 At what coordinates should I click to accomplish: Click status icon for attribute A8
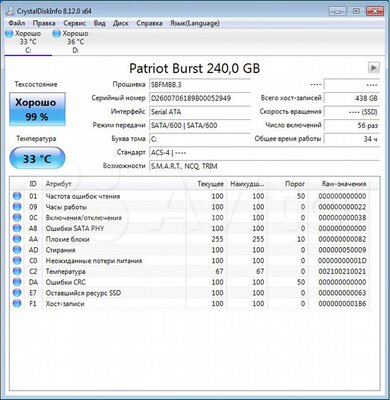(x=17, y=228)
